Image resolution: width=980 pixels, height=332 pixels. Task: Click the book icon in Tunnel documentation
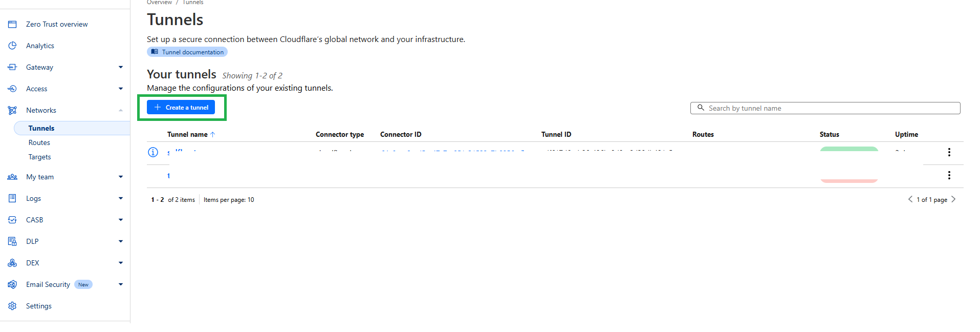tap(155, 52)
